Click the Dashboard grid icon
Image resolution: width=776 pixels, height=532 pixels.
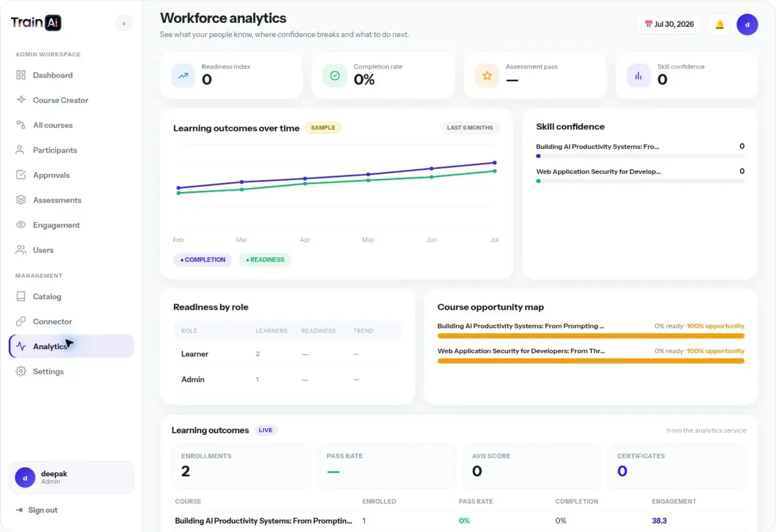(21, 75)
